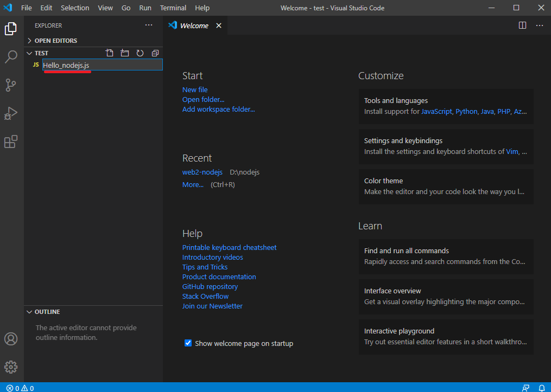The width and height of the screenshot is (551, 392).
Task: Close the Welcome tab
Action: click(219, 25)
